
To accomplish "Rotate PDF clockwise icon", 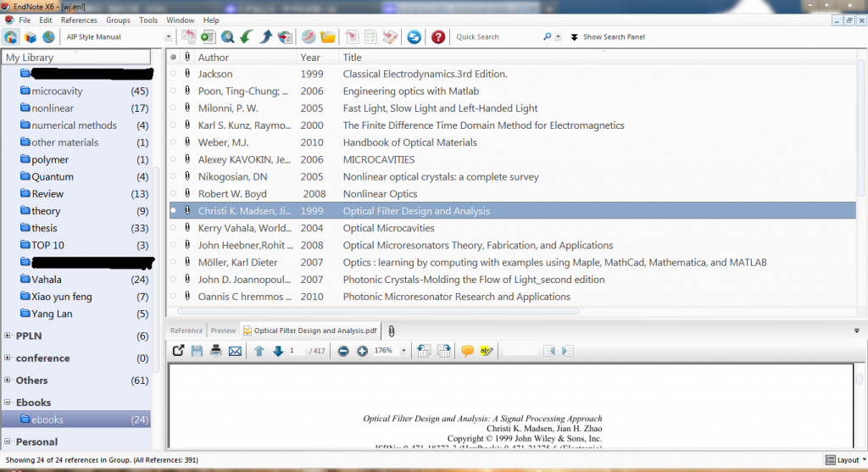I will pos(443,351).
